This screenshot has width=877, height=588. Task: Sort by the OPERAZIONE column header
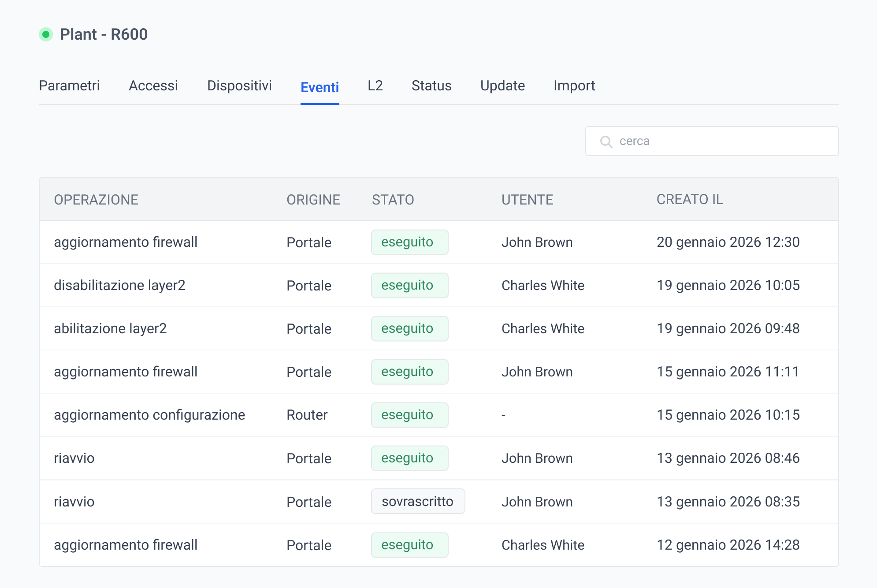coord(96,200)
